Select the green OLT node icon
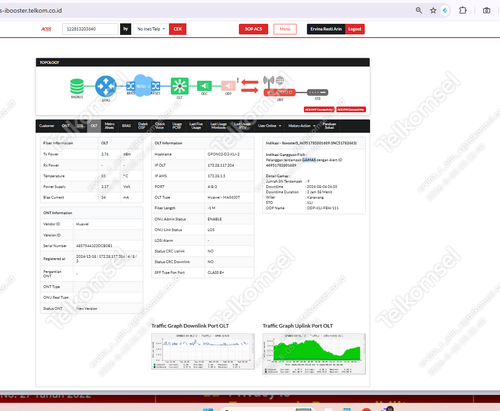Screen dimensions: 500x411 179,86
